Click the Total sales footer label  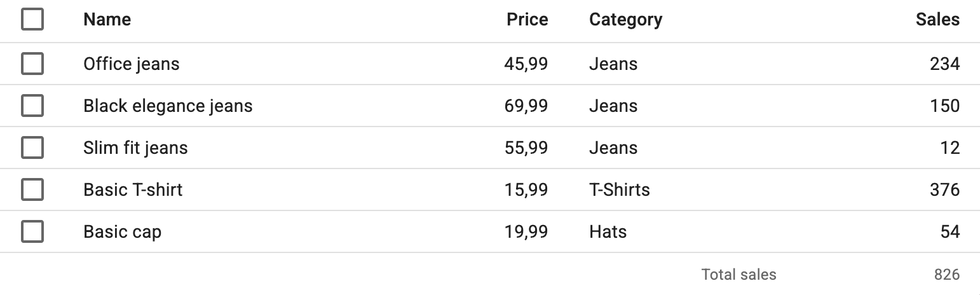tap(738, 275)
